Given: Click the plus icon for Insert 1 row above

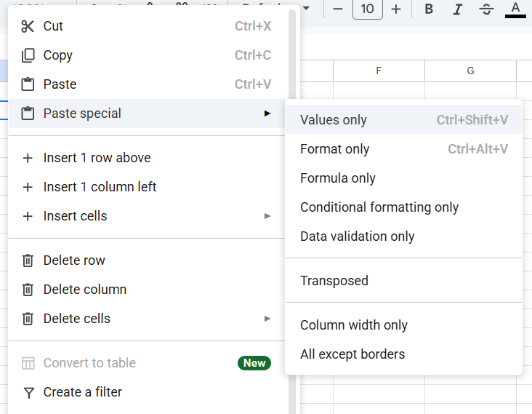Looking at the screenshot, I should pos(28,158).
